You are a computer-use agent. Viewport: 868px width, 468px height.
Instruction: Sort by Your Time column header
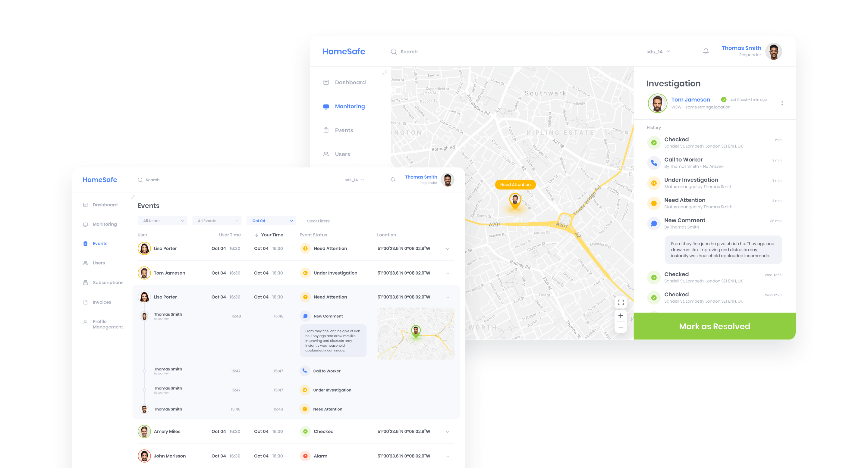pos(269,235)
